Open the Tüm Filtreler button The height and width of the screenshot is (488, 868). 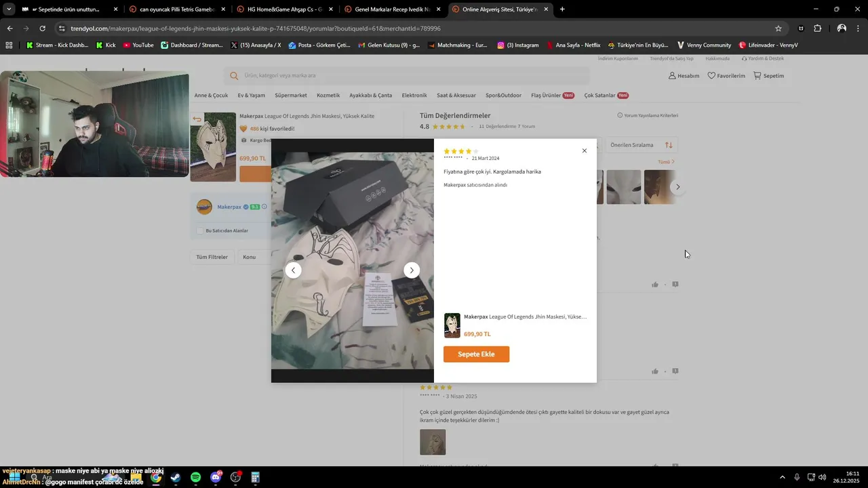pos(212,257)
